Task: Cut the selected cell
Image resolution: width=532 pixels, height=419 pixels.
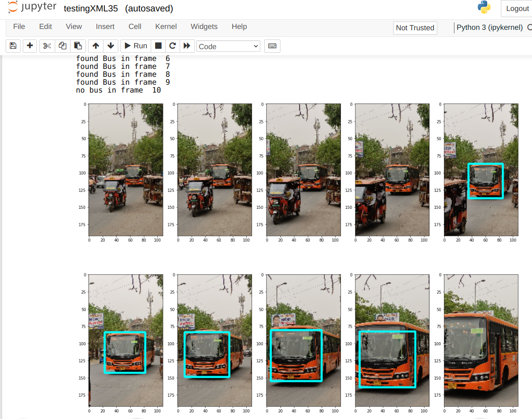Action: (46, 46)
